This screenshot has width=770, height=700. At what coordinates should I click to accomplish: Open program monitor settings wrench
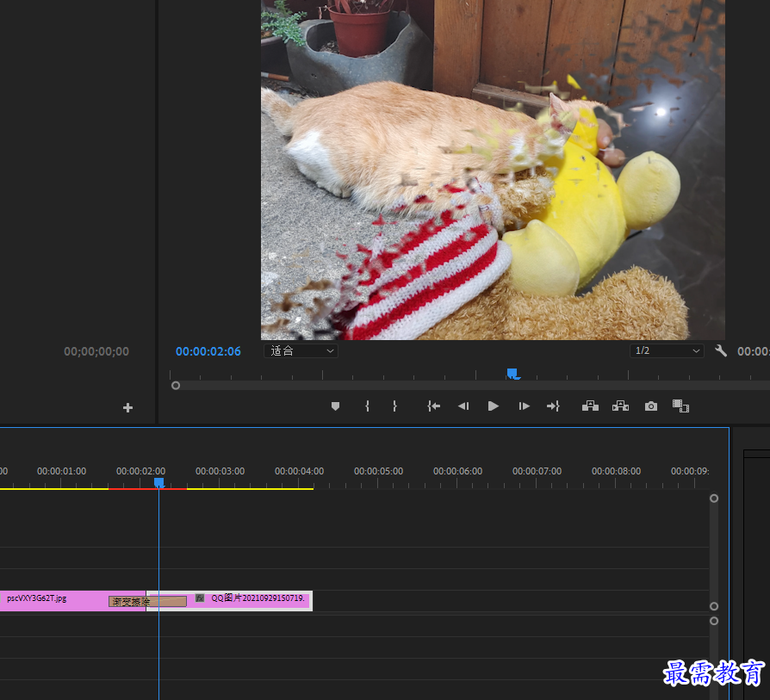click(720, 351)
